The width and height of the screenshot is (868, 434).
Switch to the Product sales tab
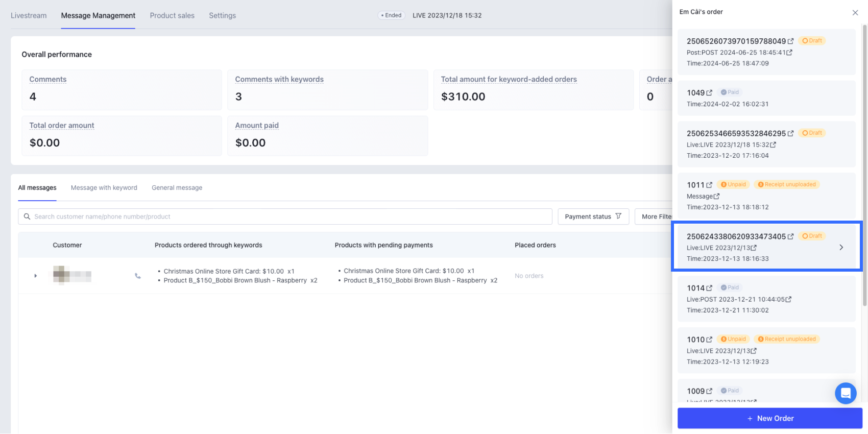click(172, 16)
